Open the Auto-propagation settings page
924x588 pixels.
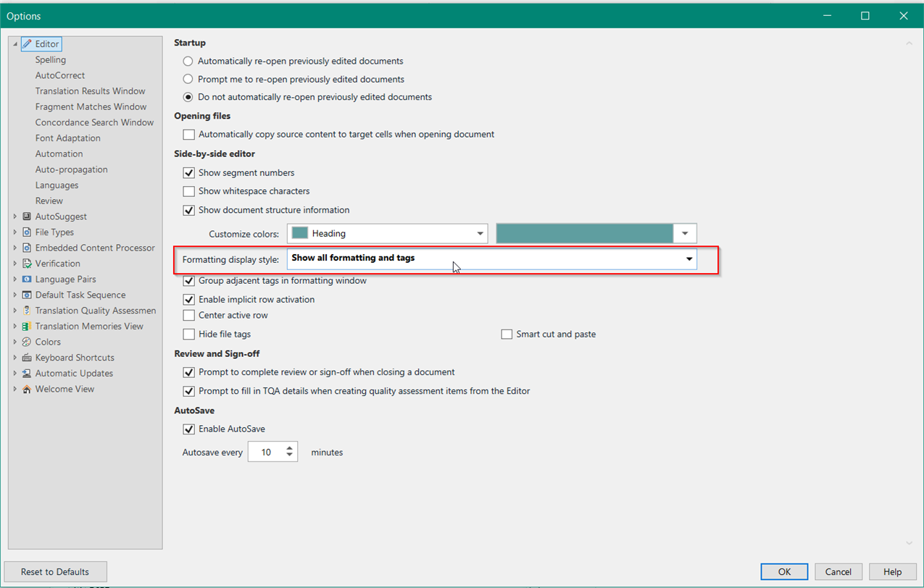(x=71, y=169)
